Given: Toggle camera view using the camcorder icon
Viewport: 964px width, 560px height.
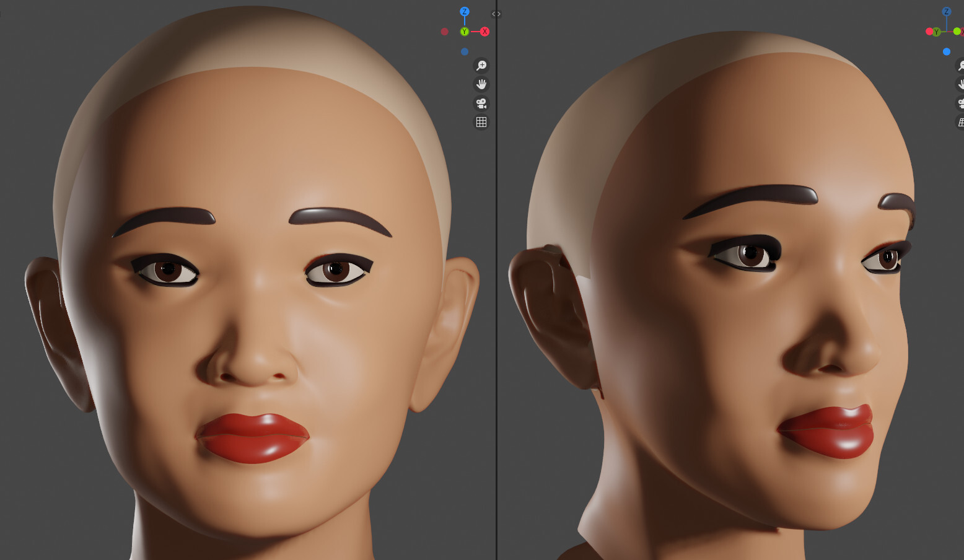Looking at the screenshot, I should pos(481,103).
